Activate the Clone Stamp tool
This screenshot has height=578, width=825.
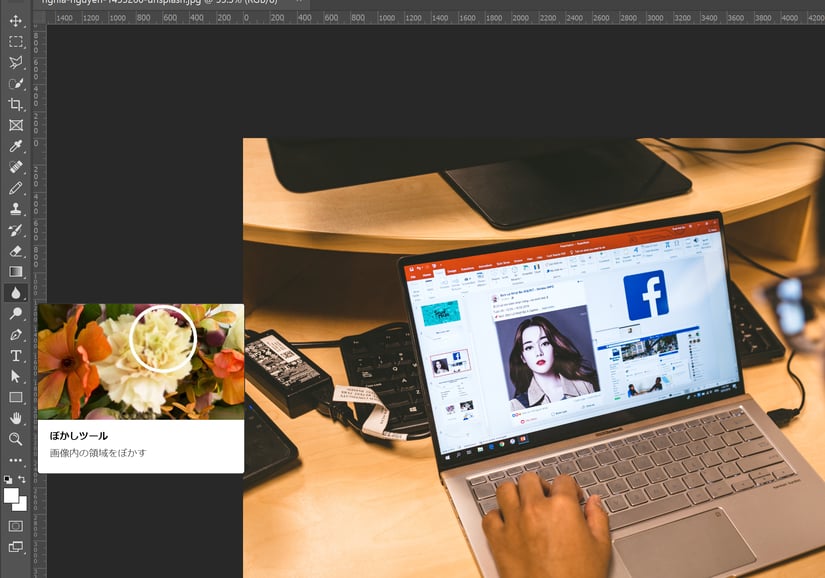coord(16,209)
